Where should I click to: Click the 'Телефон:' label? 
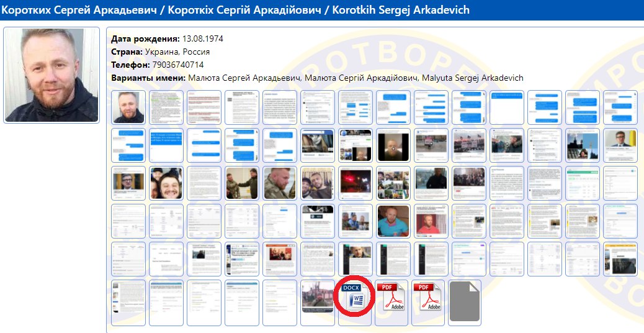click(131, 65)
